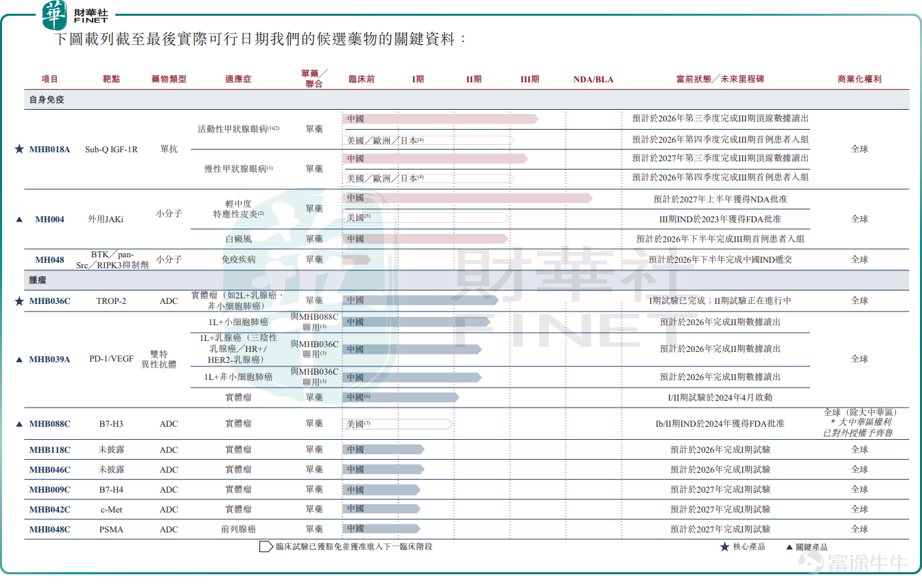
Task: Click the Ib/II期IND於2024年獲得FDA批准 milestone
Action: coord(720,424)
